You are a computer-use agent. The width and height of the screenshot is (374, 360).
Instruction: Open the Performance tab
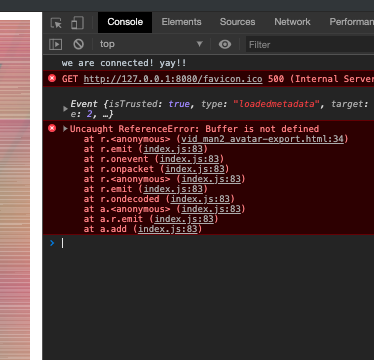(x=352, y=22)
